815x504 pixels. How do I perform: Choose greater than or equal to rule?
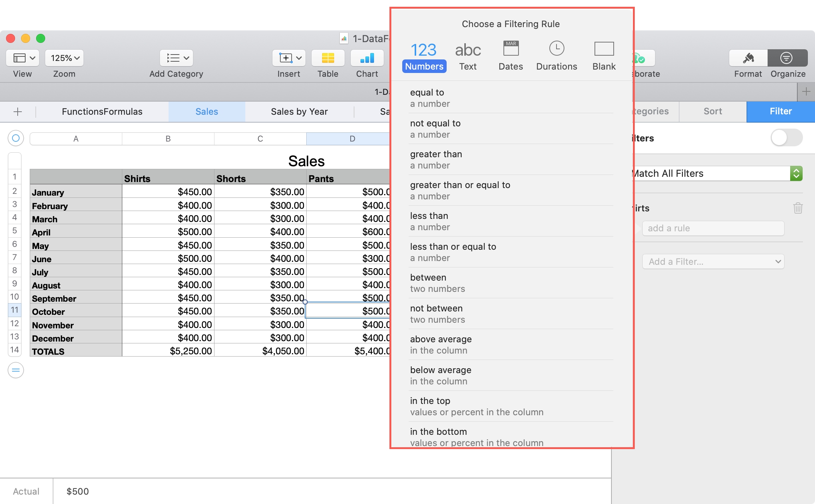[511, 190]
